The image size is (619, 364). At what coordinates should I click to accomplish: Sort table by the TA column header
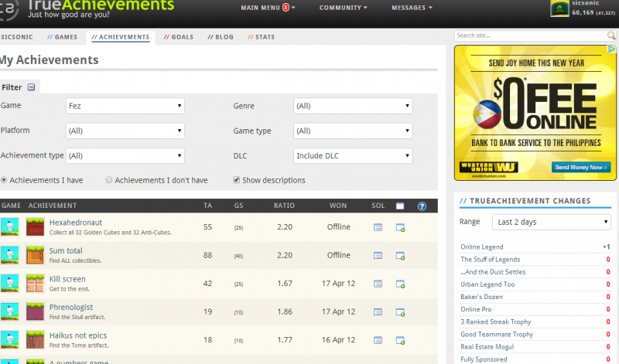tap(207, 206)
